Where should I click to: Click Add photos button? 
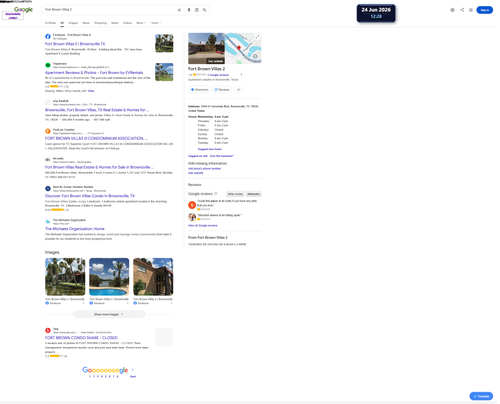click(253, 194)
